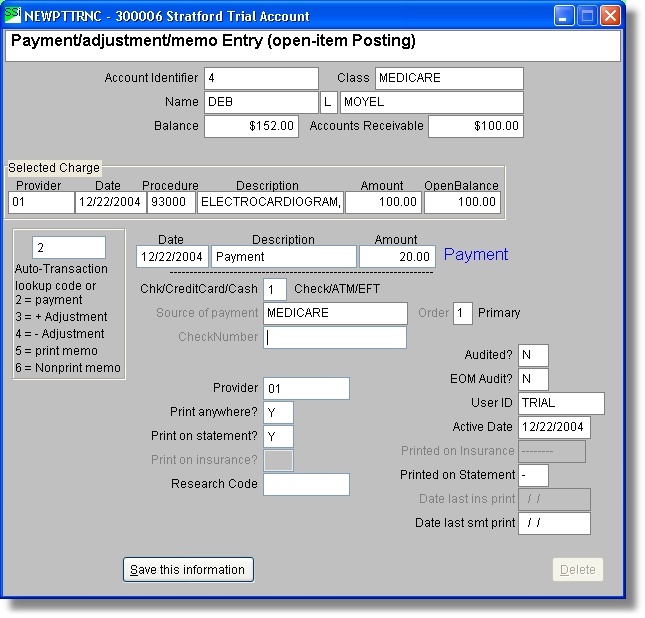
Task: Click the transaction Description field Payment
Action: (x=284, y=256)
